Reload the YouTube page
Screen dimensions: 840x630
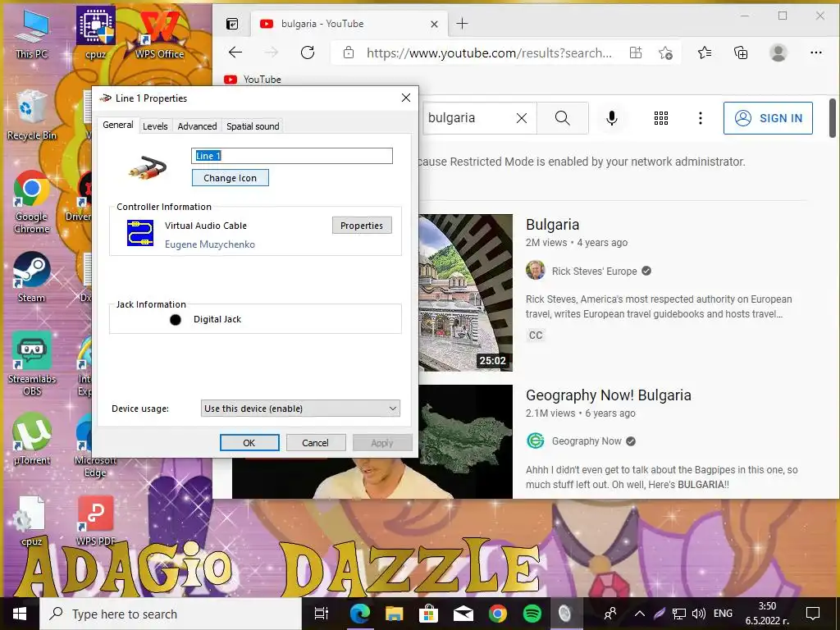pos(308,52)
